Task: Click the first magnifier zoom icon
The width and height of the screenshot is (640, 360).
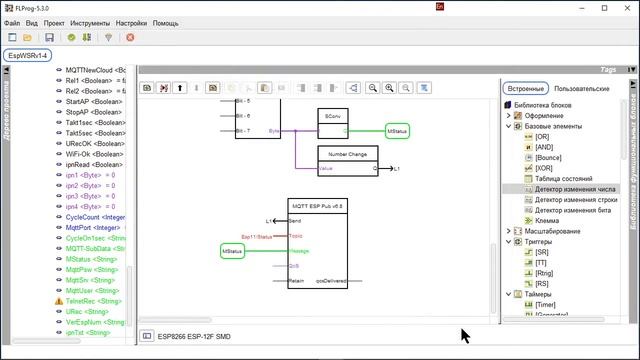Action: pyautogui.click(x=373, y=88)
